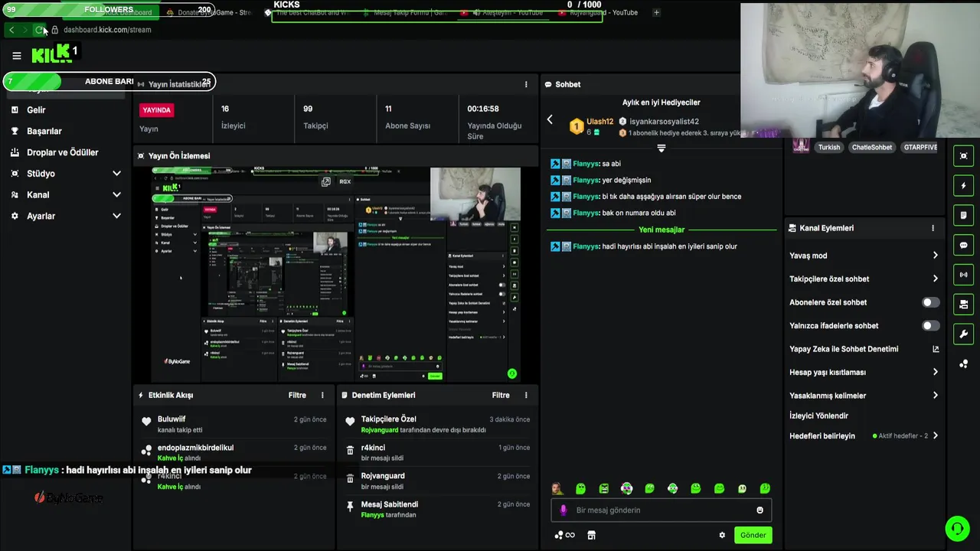This screenshot has height=551, width=980.
Task: Send message with Gönder button
Action: 753,535
